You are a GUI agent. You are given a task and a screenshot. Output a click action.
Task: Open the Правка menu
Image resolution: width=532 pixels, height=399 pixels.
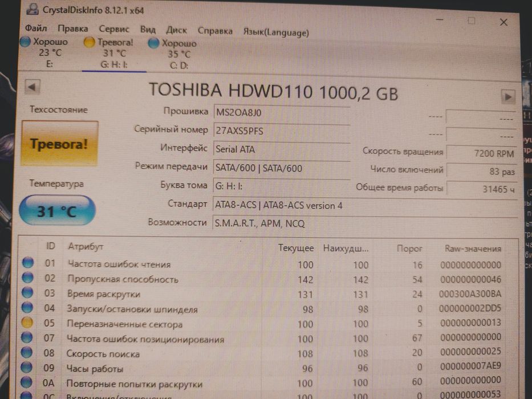point(73,28)
